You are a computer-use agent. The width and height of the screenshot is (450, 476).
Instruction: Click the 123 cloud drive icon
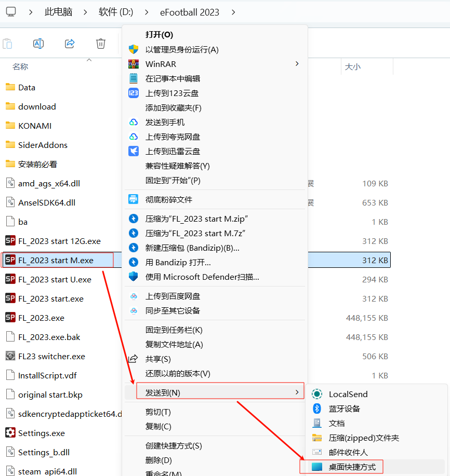pyautogui.click(x=134, y=93)
